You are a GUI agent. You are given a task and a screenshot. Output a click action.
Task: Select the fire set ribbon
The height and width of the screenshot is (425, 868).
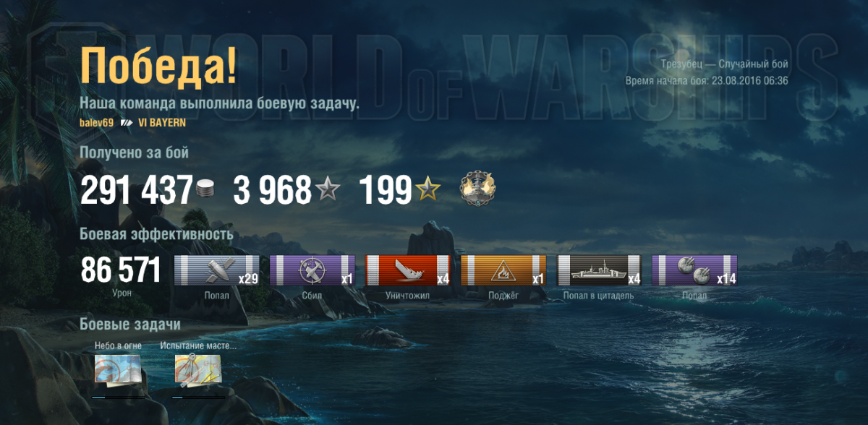(x=503, y=270)
